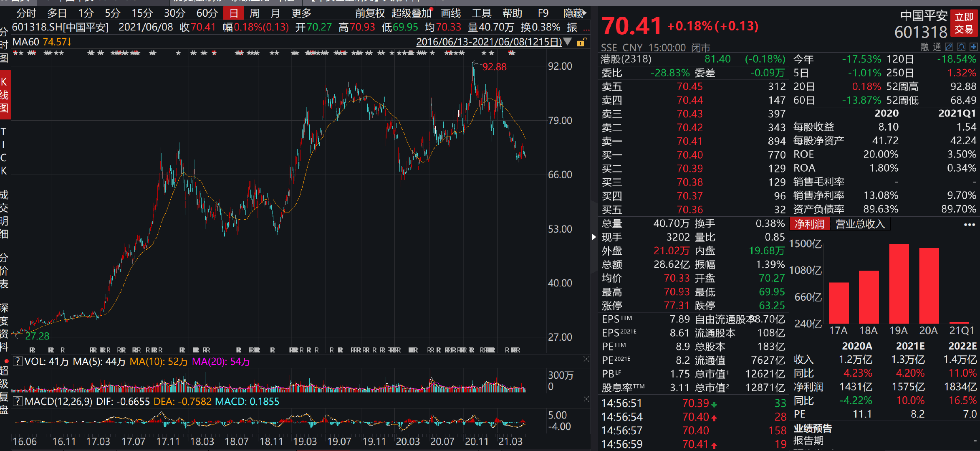Click the red ellipsis after 振 in quote bar
Viewport: 980px width, 451px height.
[x=586, y=29]
